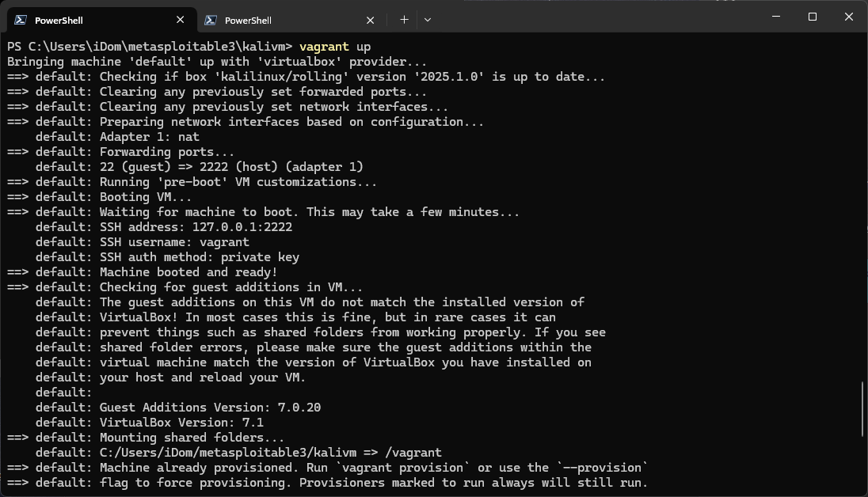Viewport: 868px width, 497px height.
Task: Click the 'vagrant up' command text
Action: (x=335, y=47)
